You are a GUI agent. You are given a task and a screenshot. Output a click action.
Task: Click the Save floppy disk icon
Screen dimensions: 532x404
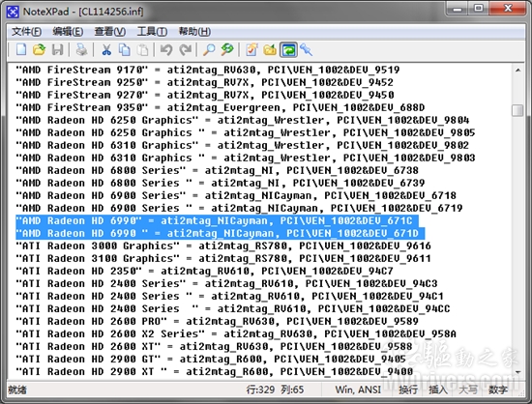point(57,50)
